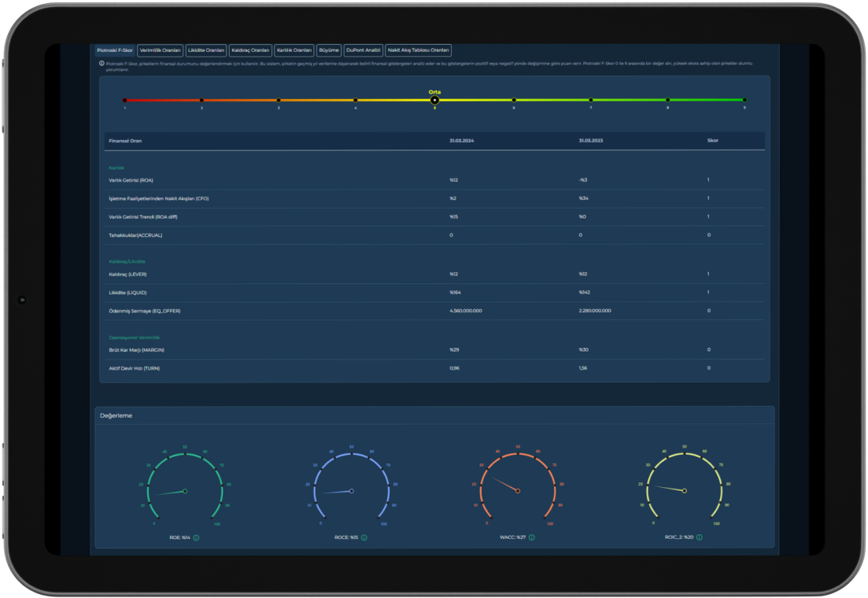This screenshot has width=868, height=598.
Task: Click the highlighted Orta marker on score scale
Action: pyautogui.click(x=434, y=100)
